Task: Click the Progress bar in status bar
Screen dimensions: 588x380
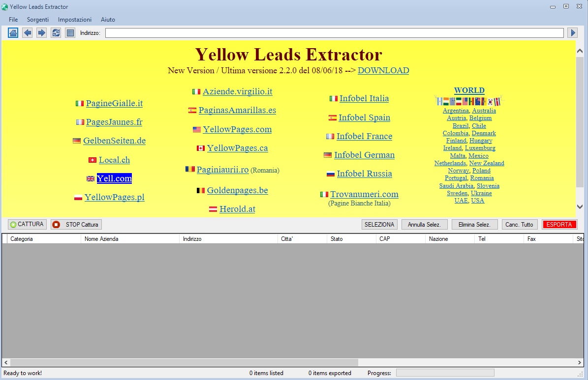Action: [x=445, y=373]
